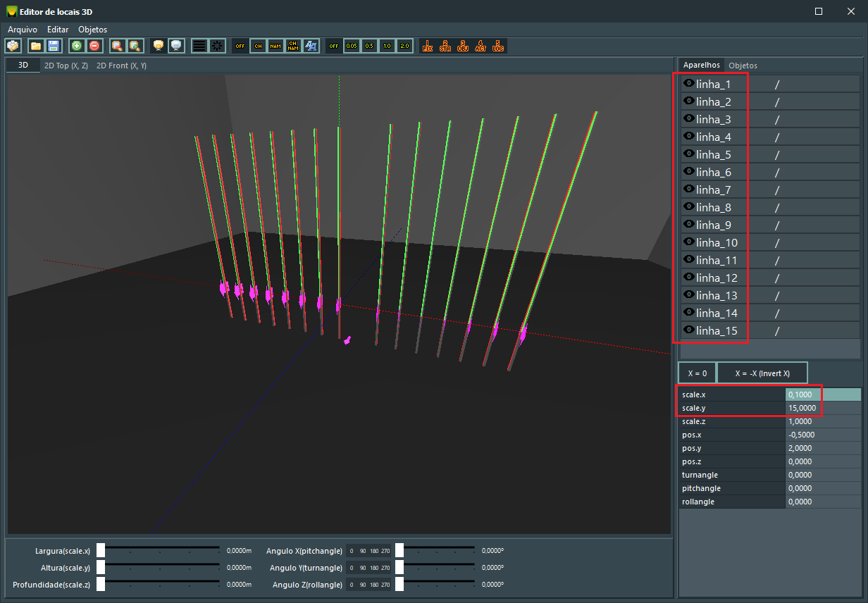This screenshot has height=603, width=868.
Task: Click the CH NAM label display icon
Action: 293,46
